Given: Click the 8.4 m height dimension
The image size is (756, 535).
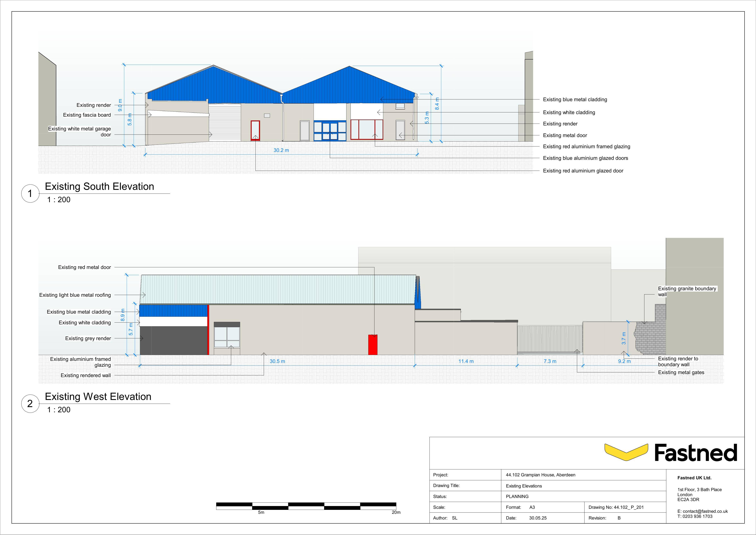Looking at the screenshot, I should (437, 104).
